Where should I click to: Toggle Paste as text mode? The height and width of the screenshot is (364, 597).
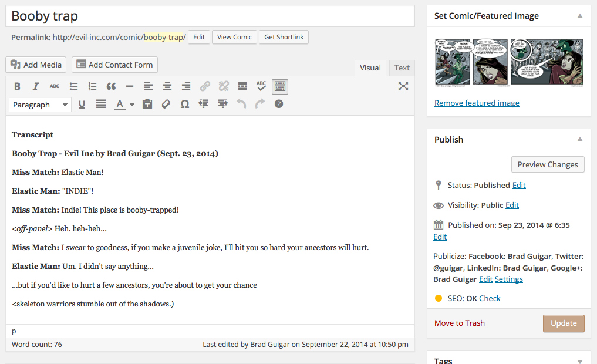(x=147, y=104)
